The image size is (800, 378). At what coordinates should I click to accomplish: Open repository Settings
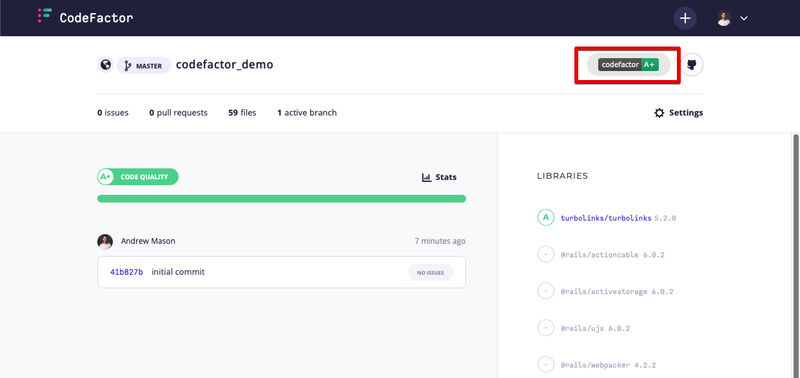point(679,113)
